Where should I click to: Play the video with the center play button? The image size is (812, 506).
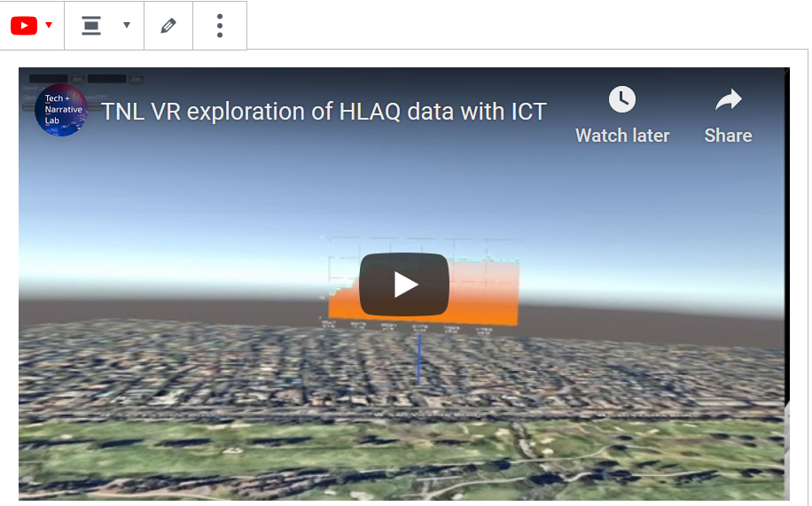coord(404,284)
